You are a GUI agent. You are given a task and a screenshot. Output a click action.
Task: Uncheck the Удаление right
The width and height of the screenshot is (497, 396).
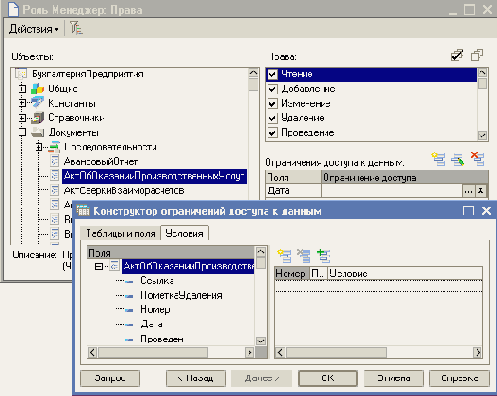[x=273, y=118]
